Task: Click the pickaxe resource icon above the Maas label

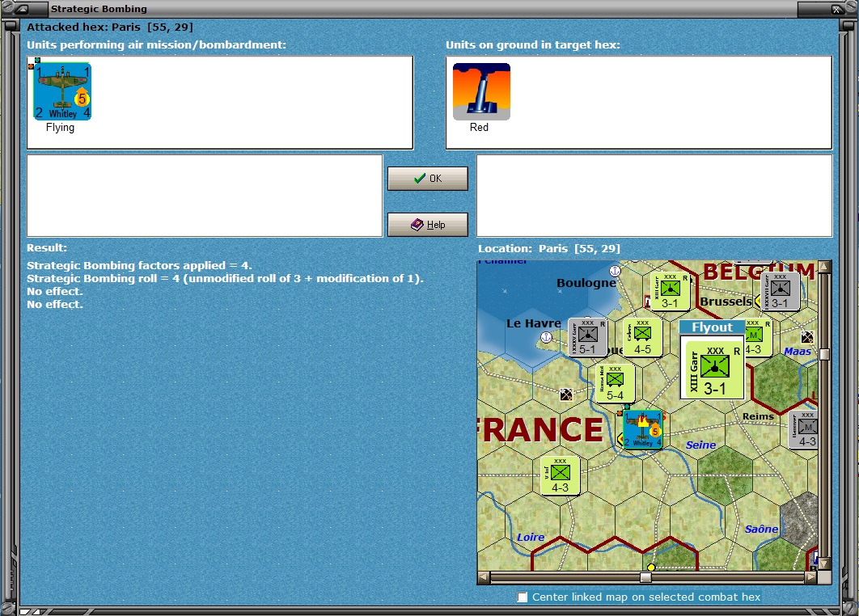Action: click(807, 337)
